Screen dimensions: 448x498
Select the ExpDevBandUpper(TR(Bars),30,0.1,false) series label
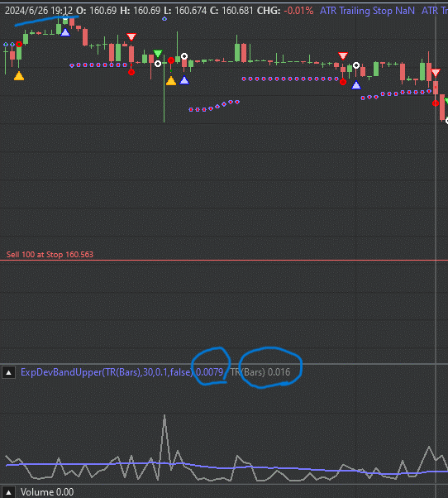point(107,372)
